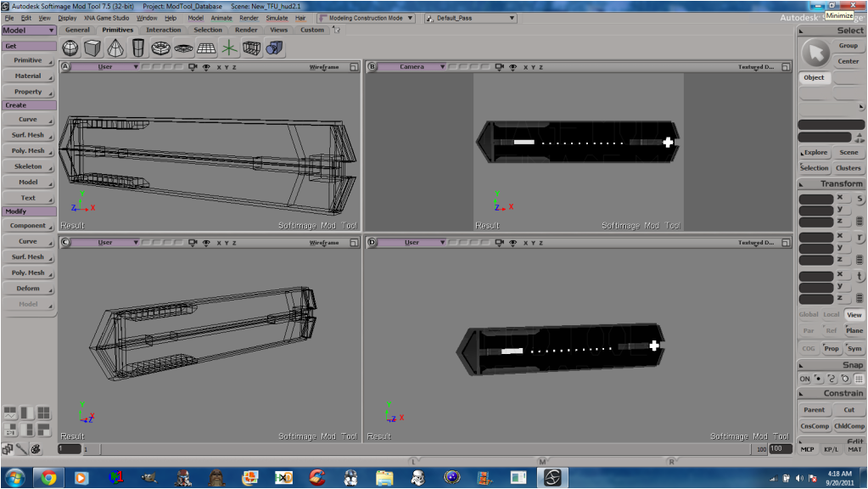
Task: Click the Explore button
Action: coord(814,152)
